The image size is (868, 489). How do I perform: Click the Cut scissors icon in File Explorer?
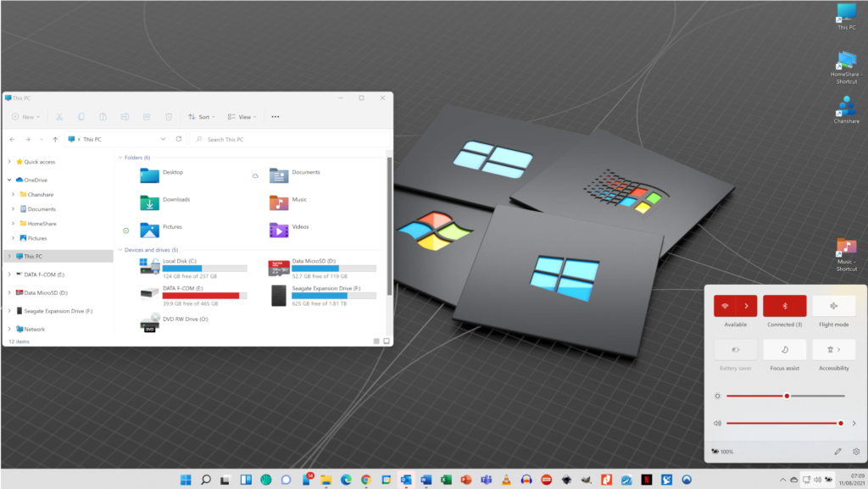pos(59,117)
